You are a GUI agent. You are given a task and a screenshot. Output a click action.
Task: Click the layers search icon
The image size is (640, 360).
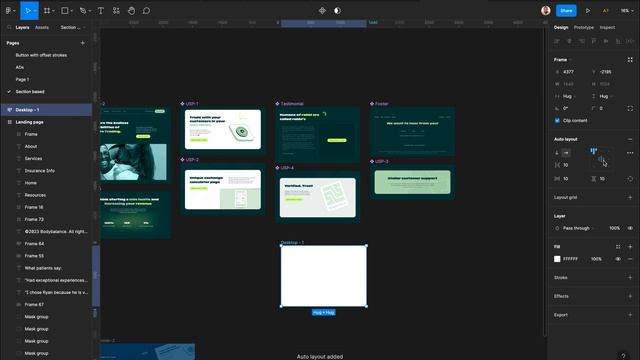click(9, 27)
